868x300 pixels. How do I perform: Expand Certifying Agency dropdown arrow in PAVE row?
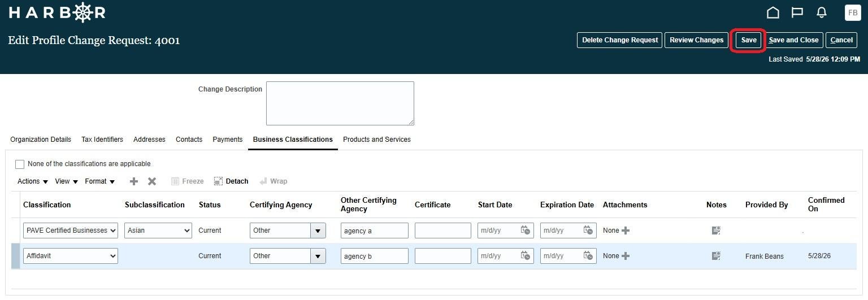pyautogui.click(x=318, y=231)
